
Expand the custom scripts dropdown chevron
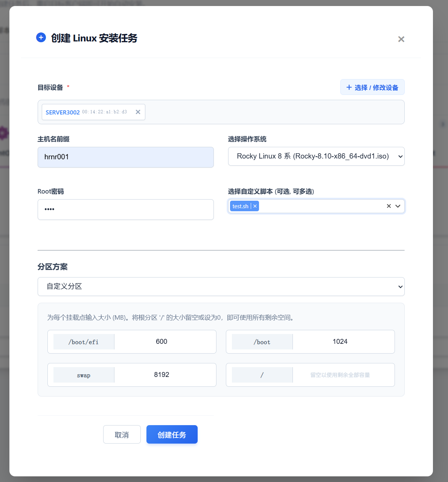click(398, 206)
